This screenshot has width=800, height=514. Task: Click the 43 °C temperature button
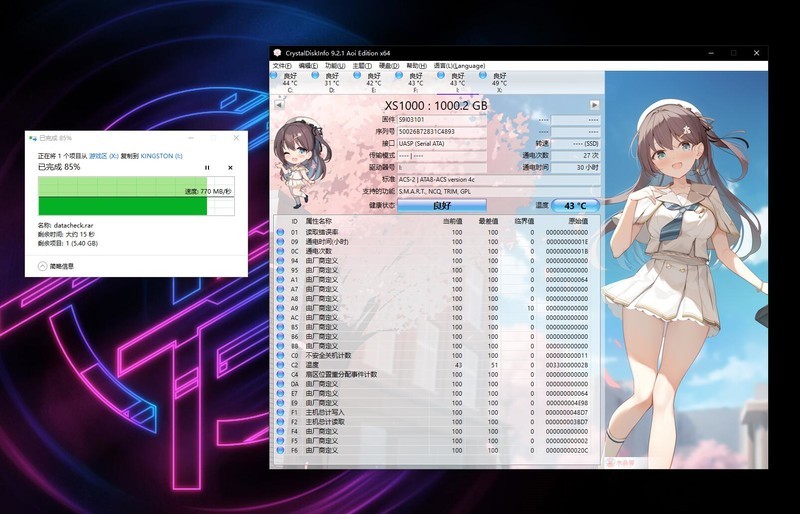click(575, 205)
